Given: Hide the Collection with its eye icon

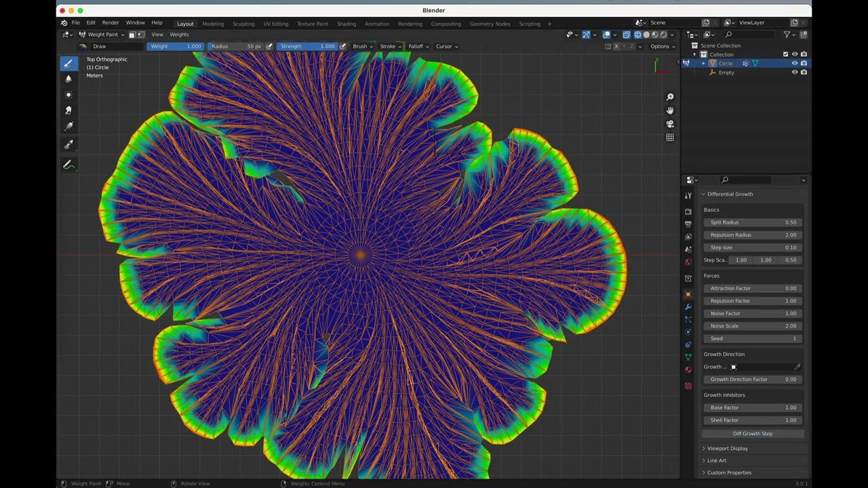Looking at the screenshot, I should click(x=795, y=54).
